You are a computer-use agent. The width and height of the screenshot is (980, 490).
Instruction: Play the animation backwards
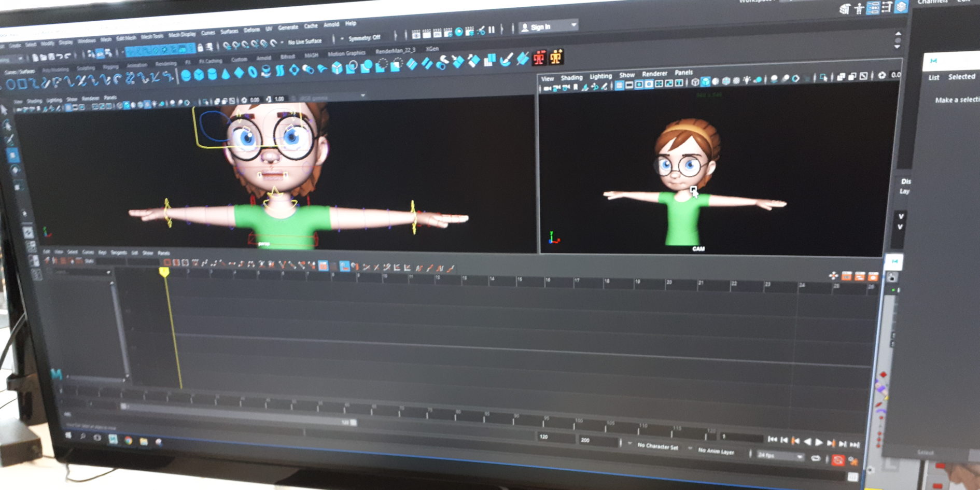pyautogui.click(x=807, y=442)
